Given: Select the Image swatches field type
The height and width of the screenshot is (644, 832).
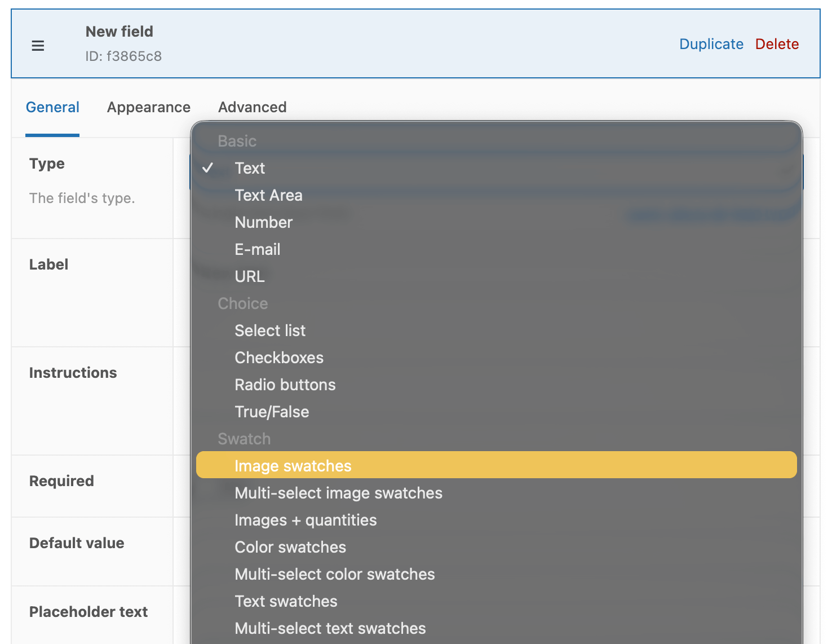Looking at the screenshot, I should [293, 466].
